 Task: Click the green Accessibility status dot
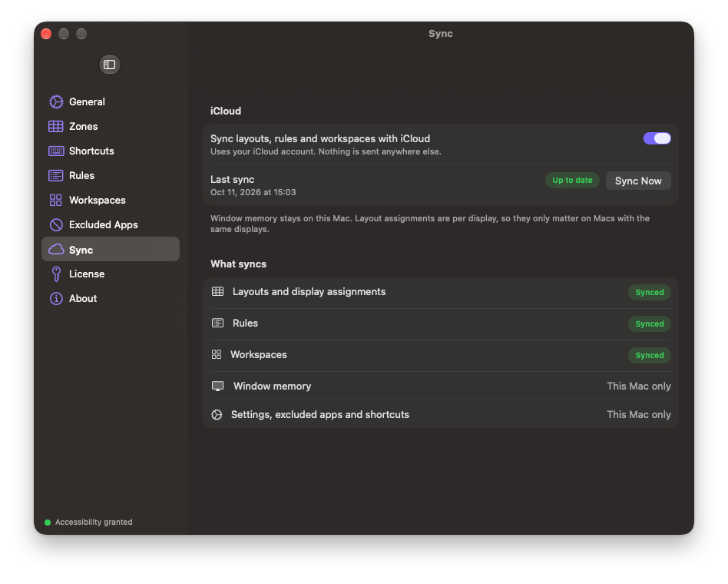tap(48, 523)
